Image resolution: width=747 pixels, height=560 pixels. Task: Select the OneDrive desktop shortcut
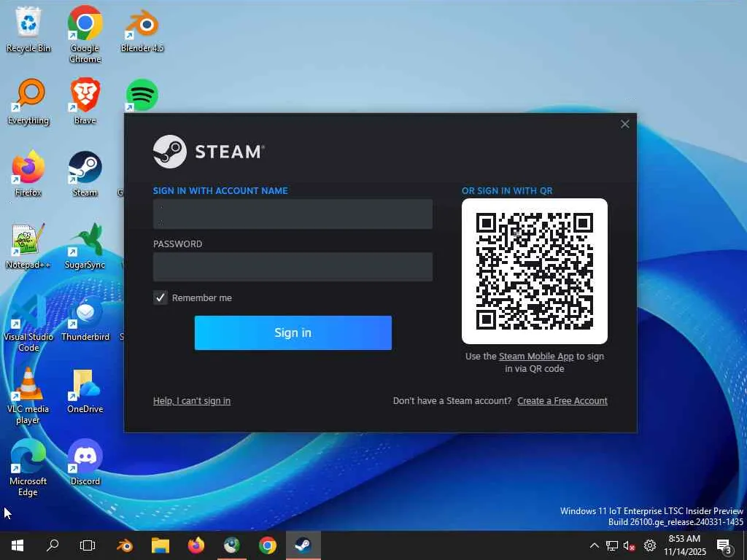click(85, 392)
